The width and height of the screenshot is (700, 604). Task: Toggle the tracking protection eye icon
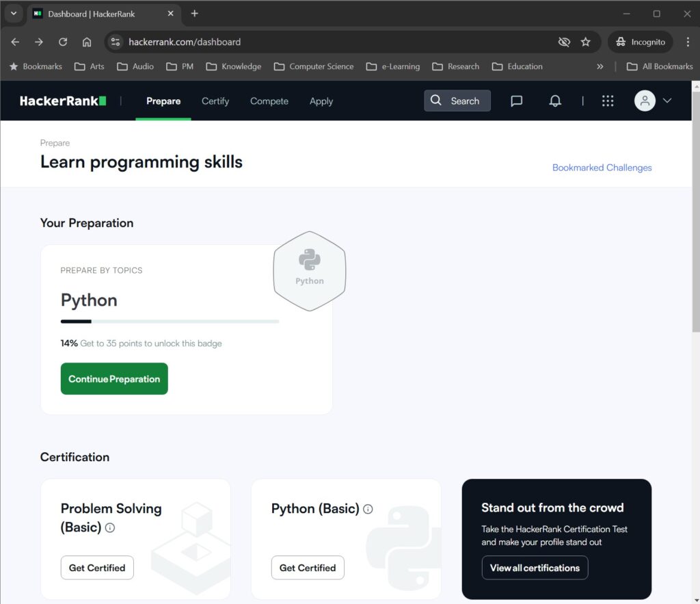564,42
